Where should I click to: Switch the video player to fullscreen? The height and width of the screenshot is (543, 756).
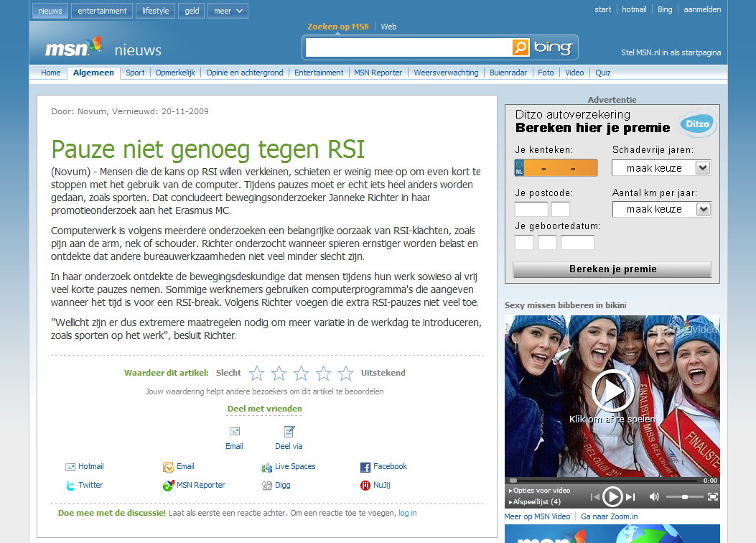point(712,496)
